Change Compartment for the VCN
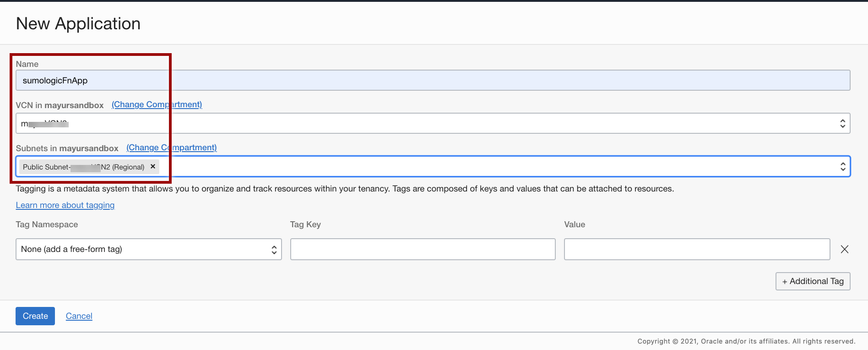Image resolution: width=868 pixels, height=350 pixels. pyautogui.click(x=157, y=104)
